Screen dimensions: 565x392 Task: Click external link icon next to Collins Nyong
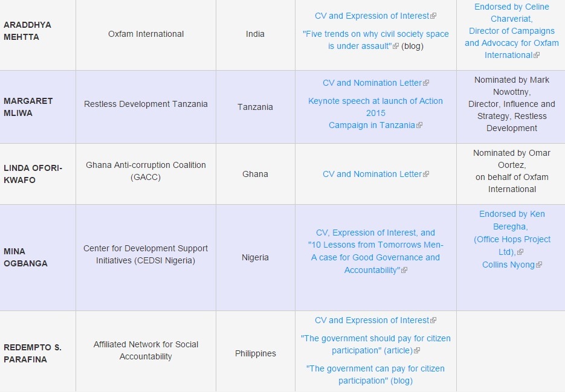pos(539,265)
